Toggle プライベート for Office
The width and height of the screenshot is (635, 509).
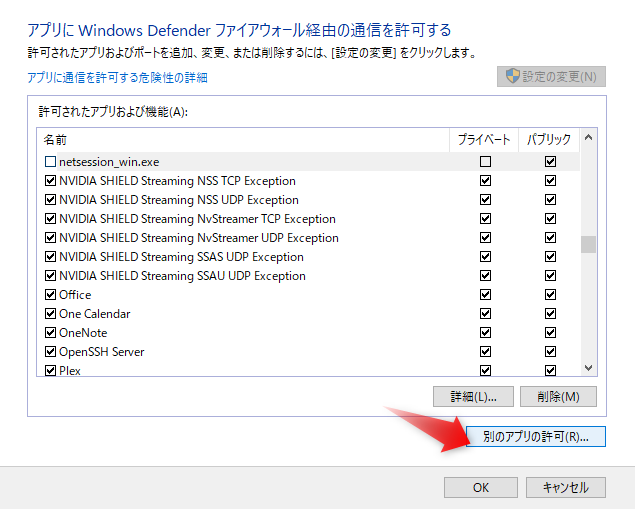(485, 295)
